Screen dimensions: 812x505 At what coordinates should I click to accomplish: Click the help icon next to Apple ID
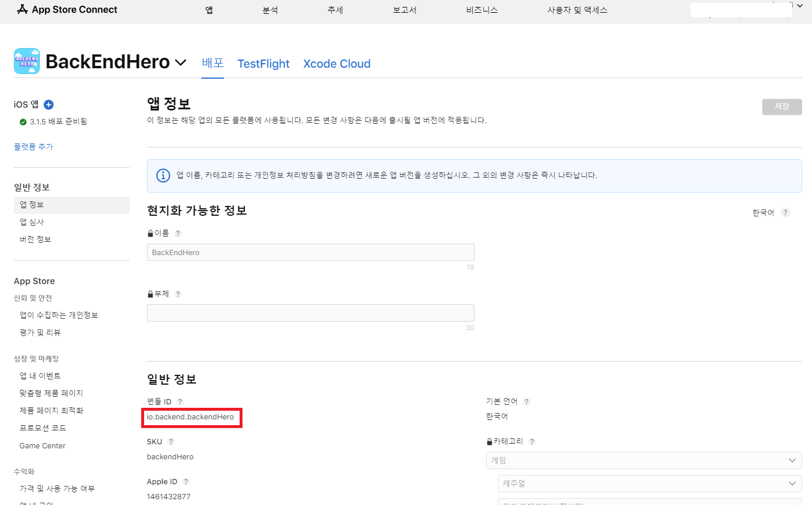pos(186,482)
